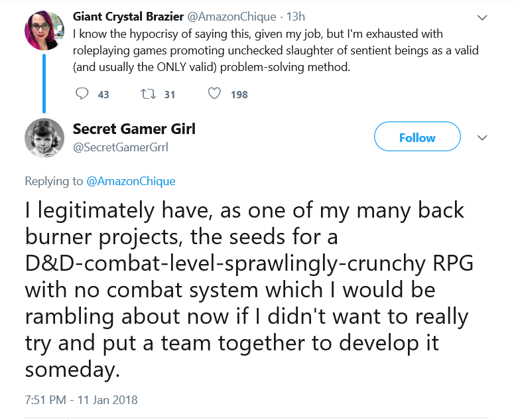Follow Secret Gamer Girl
The image size is (514, 420).
(417, 137)
